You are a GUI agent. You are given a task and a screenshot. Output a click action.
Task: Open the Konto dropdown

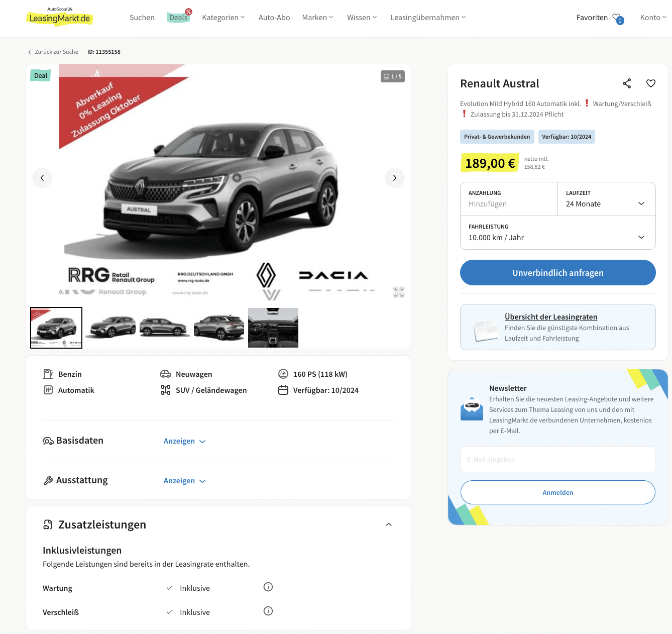tap(653, 18)
